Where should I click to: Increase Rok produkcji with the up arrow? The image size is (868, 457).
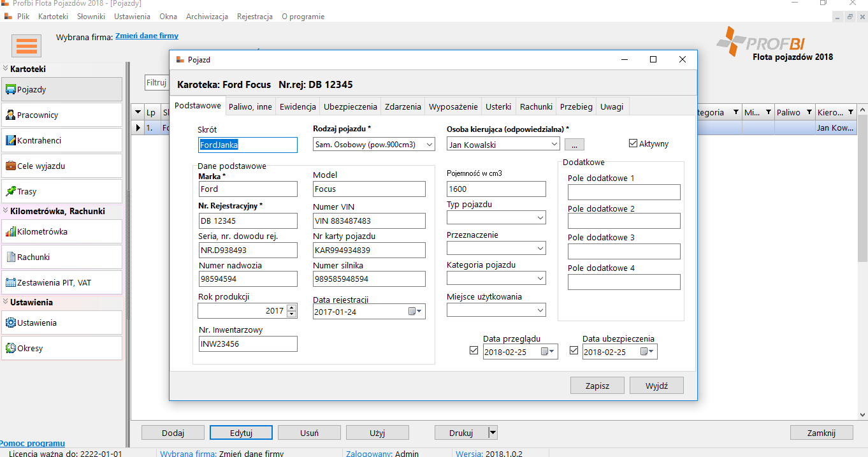[292, 308]
